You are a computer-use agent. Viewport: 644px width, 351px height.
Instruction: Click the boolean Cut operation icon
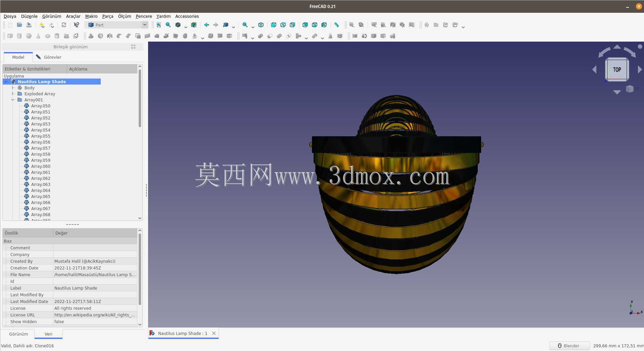click(270, 36)
